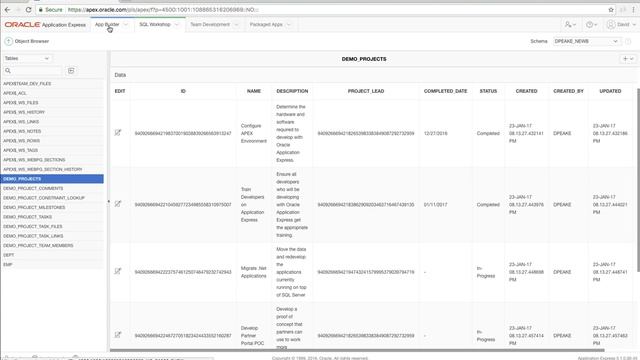
Task: Bookmark the page with the star icon
Action: (611, 9)
